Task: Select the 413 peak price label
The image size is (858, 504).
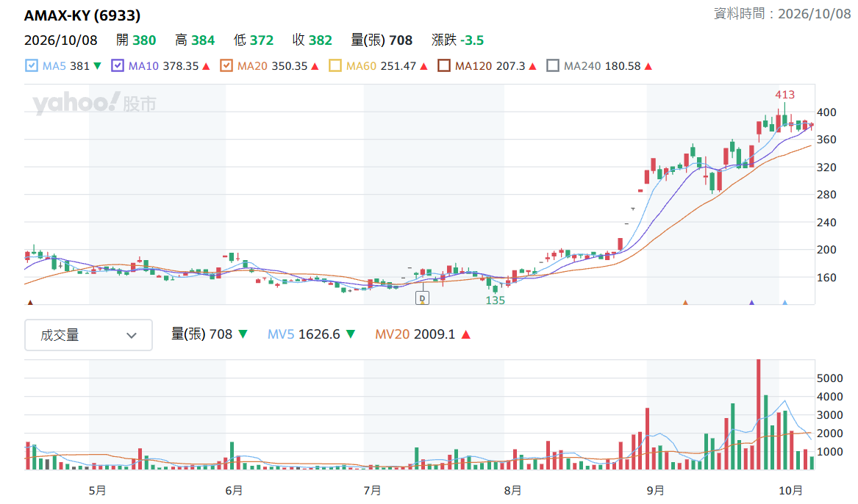Action: coord(784,95)
